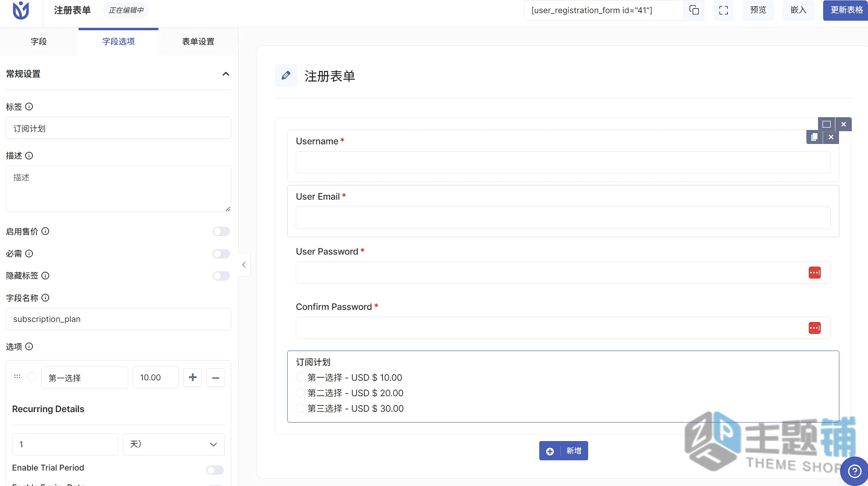Image resolution: width=868 pixels, height=486 pixels.
Task: Select 第一选择 - USD $ 10.00 radio
Action: [300, 377]
